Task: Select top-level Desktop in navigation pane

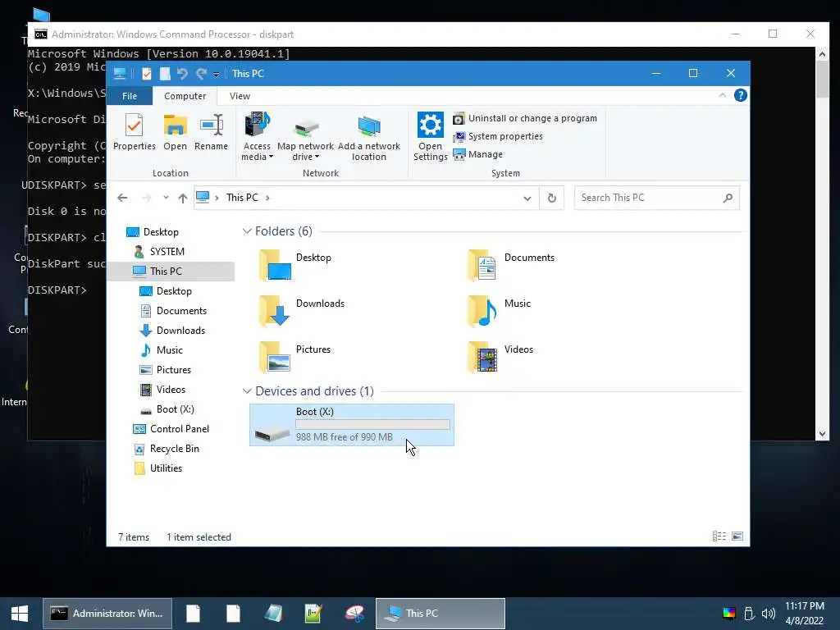Action: coord(161,232)
